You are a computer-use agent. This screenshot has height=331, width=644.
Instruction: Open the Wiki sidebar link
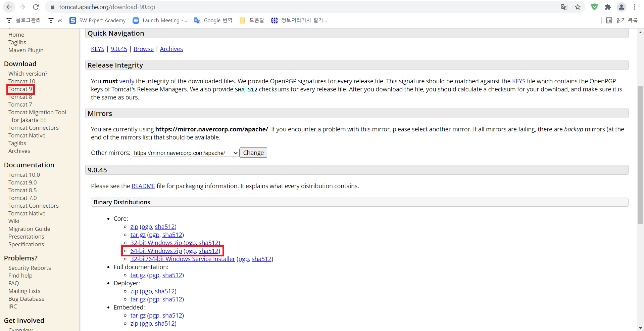tap(14, 221)
